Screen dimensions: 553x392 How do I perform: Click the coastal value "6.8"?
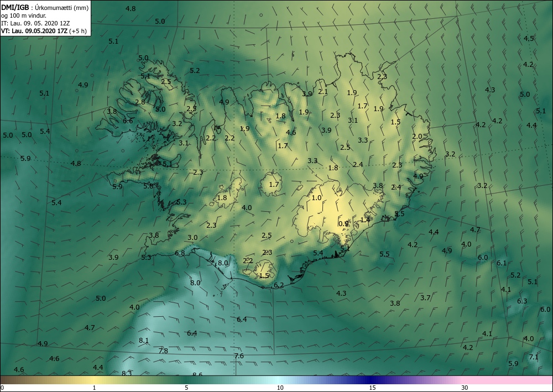point(180,253)
